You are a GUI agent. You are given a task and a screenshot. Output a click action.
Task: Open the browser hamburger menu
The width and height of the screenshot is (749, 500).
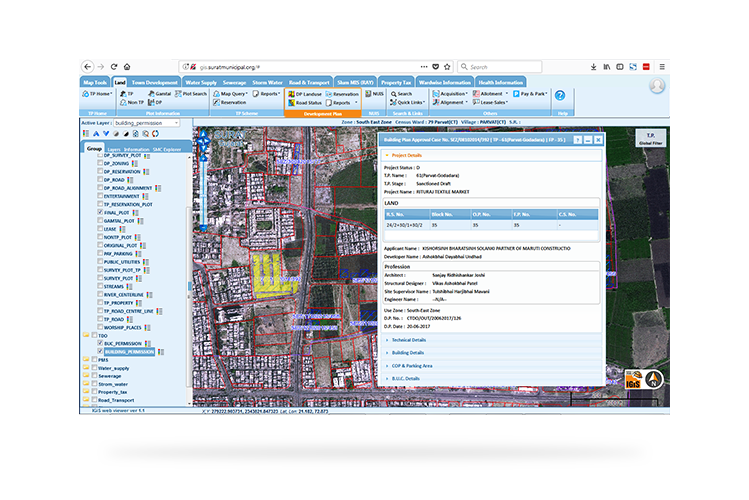(662, 67)
